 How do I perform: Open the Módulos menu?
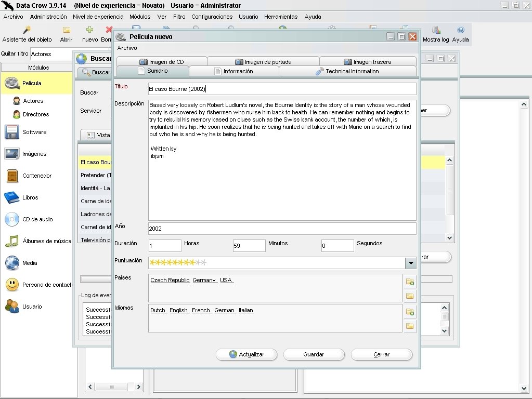(x=140, y=17)
